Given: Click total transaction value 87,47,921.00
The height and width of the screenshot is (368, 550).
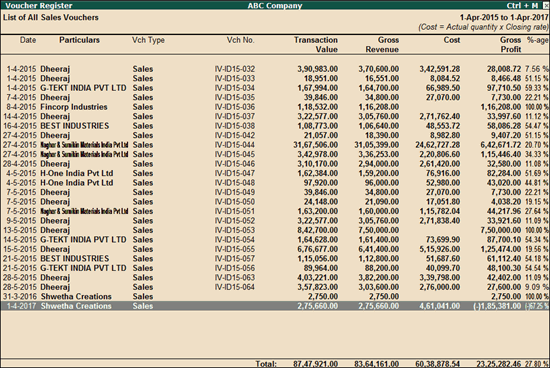Looking at the screenshot, I should coord(315,364).
